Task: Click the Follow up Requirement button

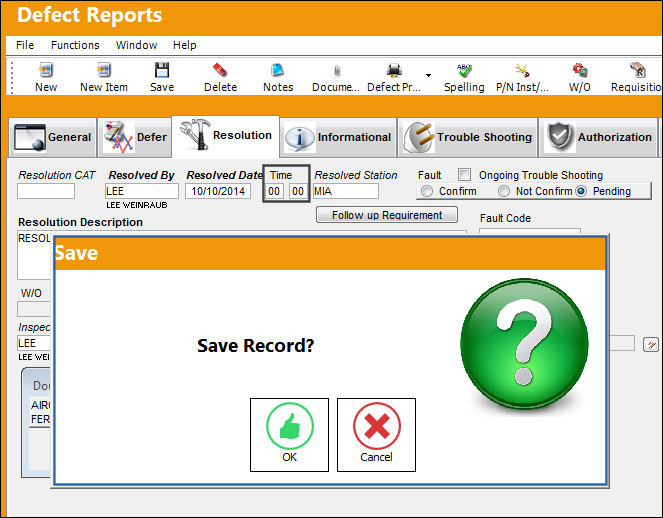Action: (387, 215)
